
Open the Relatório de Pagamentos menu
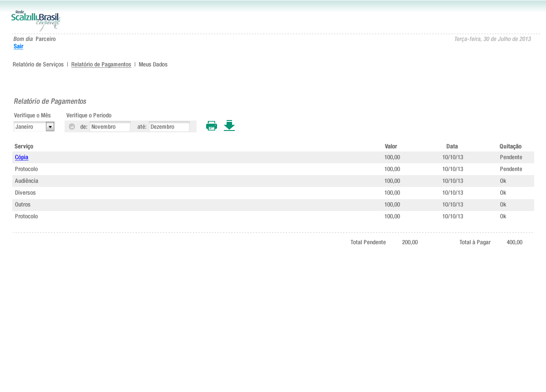pyautogui.click(x=101, y=65)
